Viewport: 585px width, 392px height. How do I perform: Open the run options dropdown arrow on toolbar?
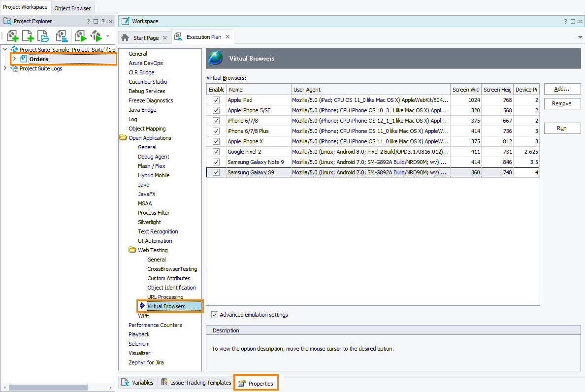(x=107, y=36)
